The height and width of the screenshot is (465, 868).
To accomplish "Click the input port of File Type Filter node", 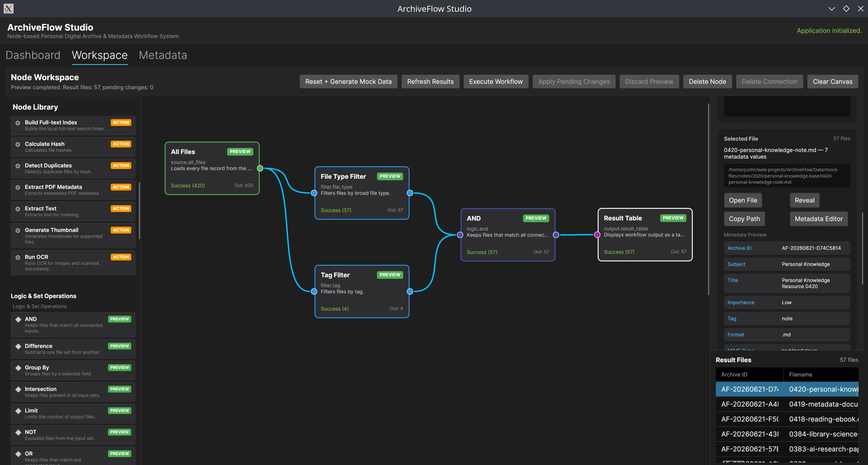I will (x=314, y=193).
